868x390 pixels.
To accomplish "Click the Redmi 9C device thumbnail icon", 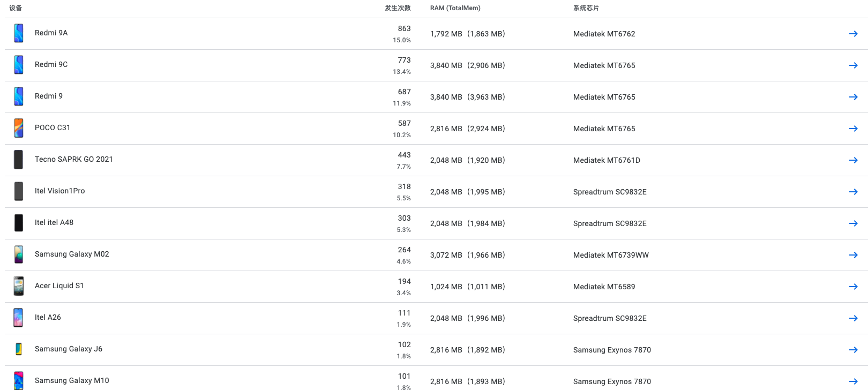I will click(19, 64).
